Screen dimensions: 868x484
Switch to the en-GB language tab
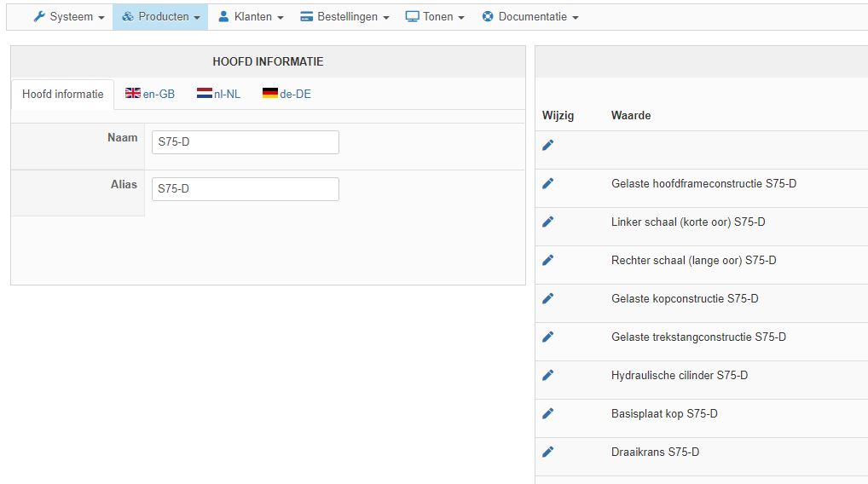(x=150, y=94)
